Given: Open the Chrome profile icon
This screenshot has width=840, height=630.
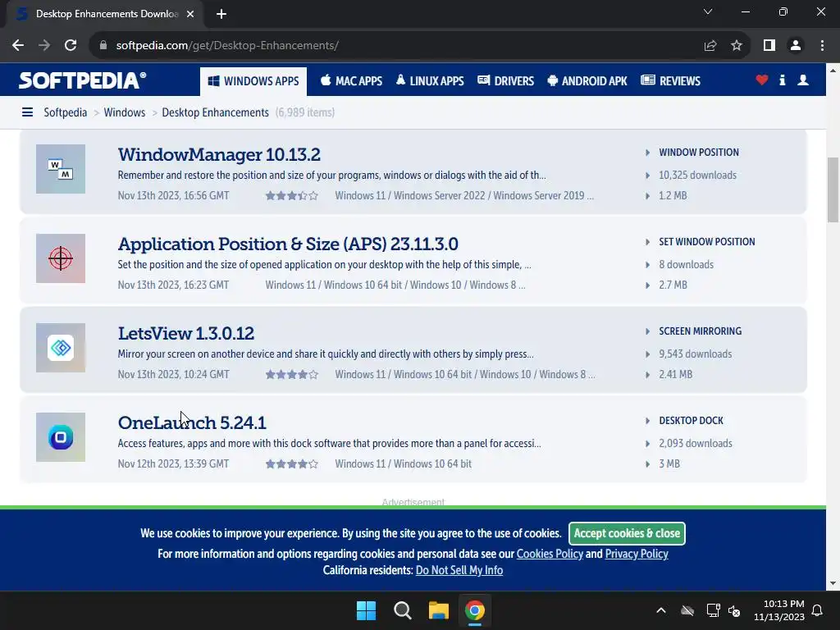Looking at the screenshot, I should [x=796, y=46].
